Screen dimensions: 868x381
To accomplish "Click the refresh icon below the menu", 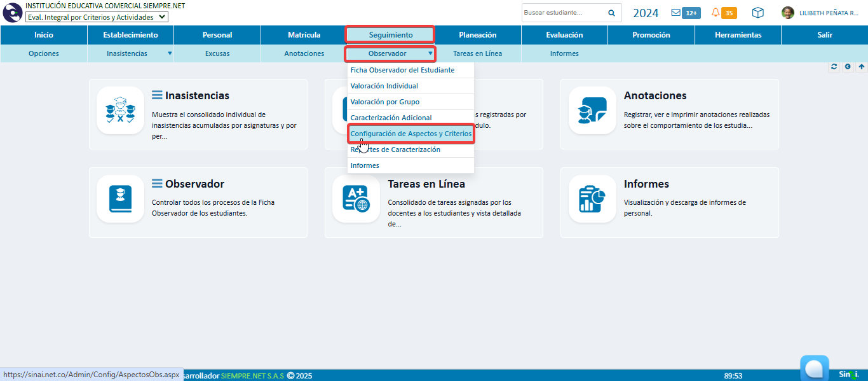I will (x=834, y=66).
